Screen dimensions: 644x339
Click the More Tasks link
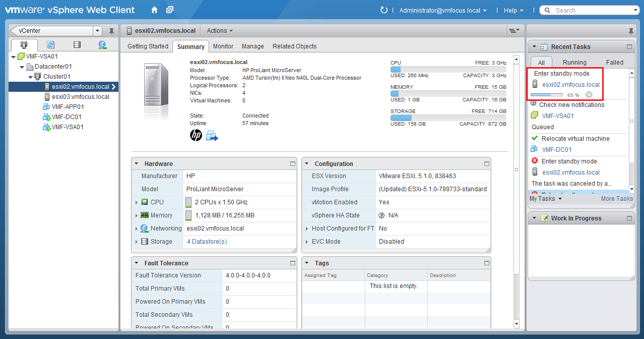616,199
